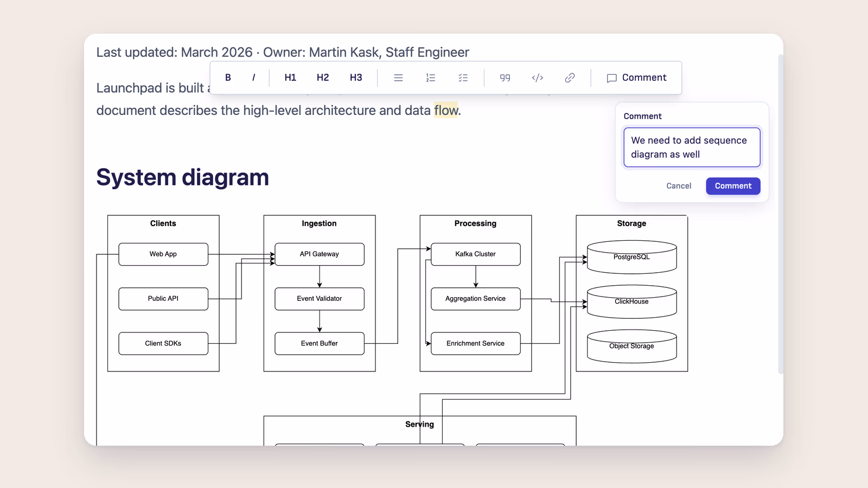
Task: Apply blockquote formatting
Action: pos(505,78)
